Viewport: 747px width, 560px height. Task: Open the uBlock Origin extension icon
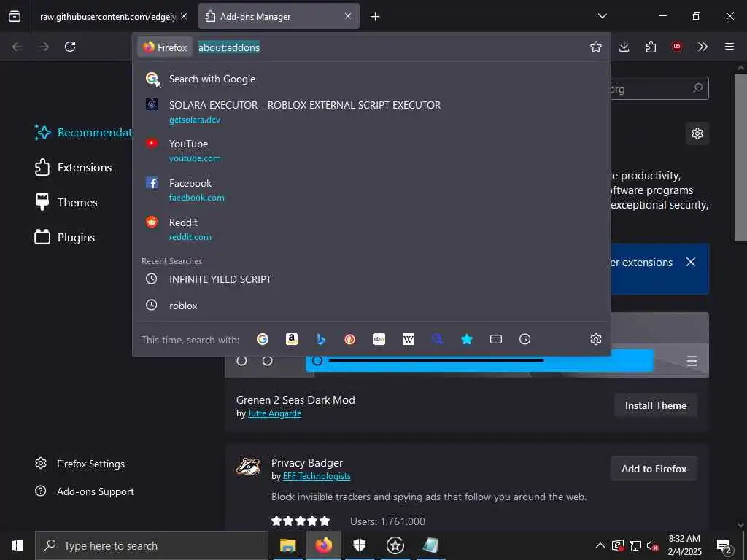676,47
